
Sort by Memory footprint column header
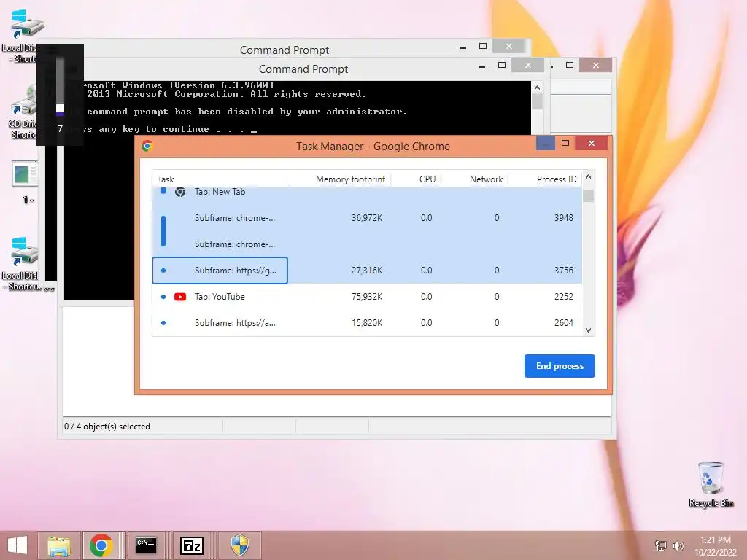(x=339, y=179)
